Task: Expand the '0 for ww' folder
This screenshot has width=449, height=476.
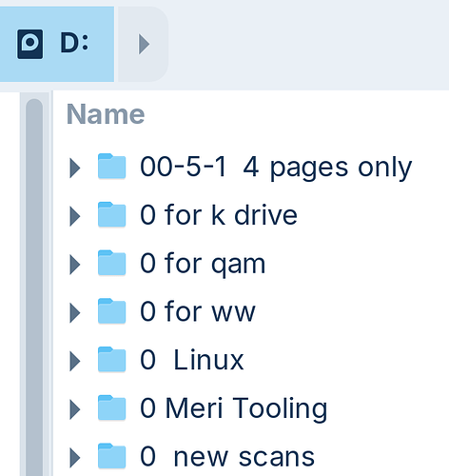Action: (x=75, y=313)
